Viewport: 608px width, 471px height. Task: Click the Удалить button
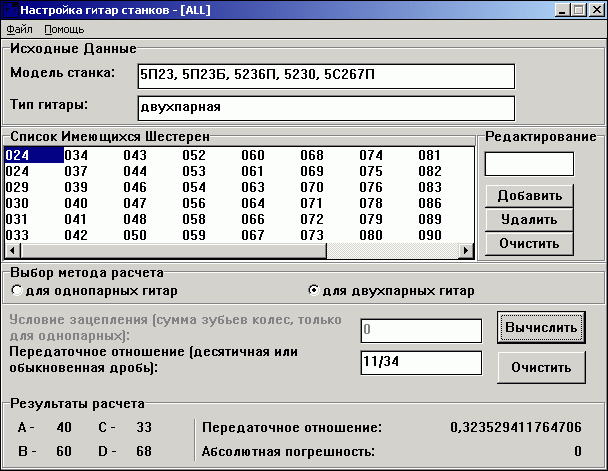tap(529, 220)
